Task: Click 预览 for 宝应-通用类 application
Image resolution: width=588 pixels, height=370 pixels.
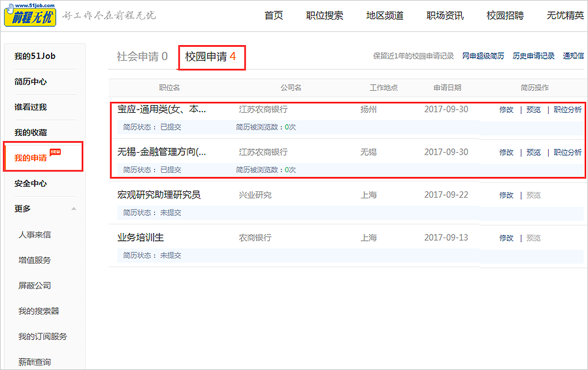Action: 534,110
